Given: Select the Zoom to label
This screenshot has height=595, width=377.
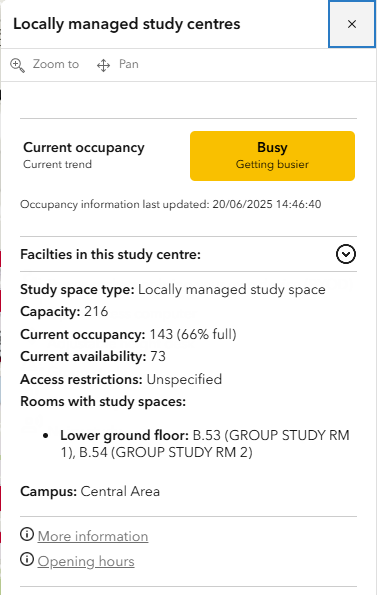Looking at the screenshot, I should click(56, 64).
